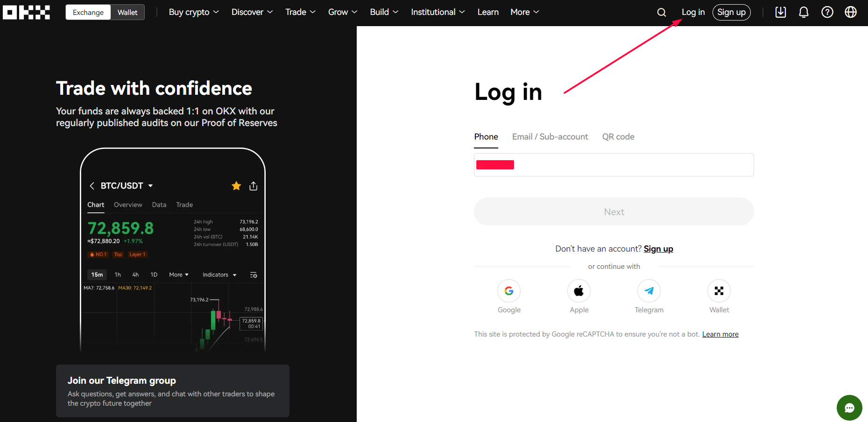This screenshot has width=868, height=422.
Task: Expand the Institutional menu
Action: tap(438, 12)
